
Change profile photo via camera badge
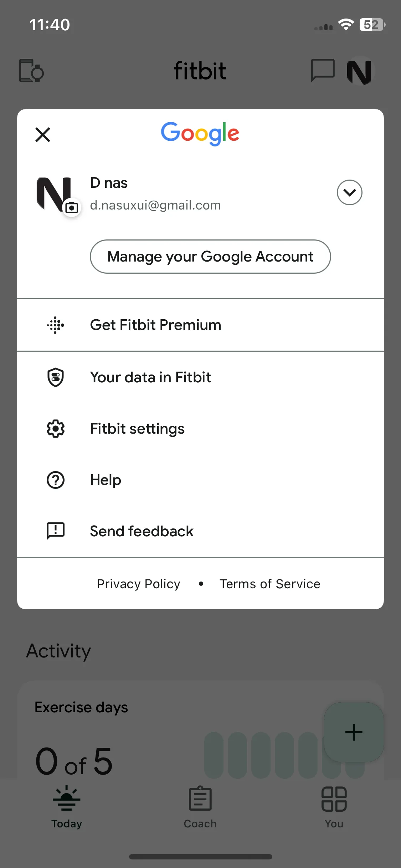(72, 207)
